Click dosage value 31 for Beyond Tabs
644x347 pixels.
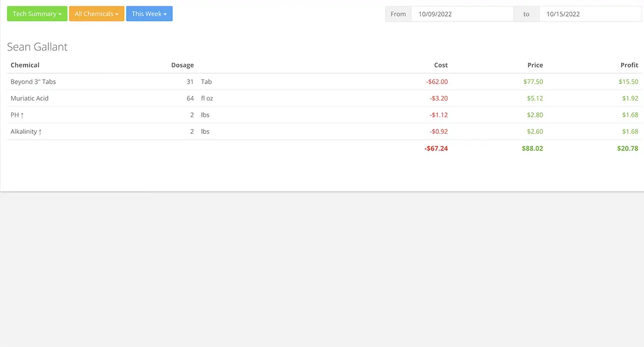(x=190, y=82)
